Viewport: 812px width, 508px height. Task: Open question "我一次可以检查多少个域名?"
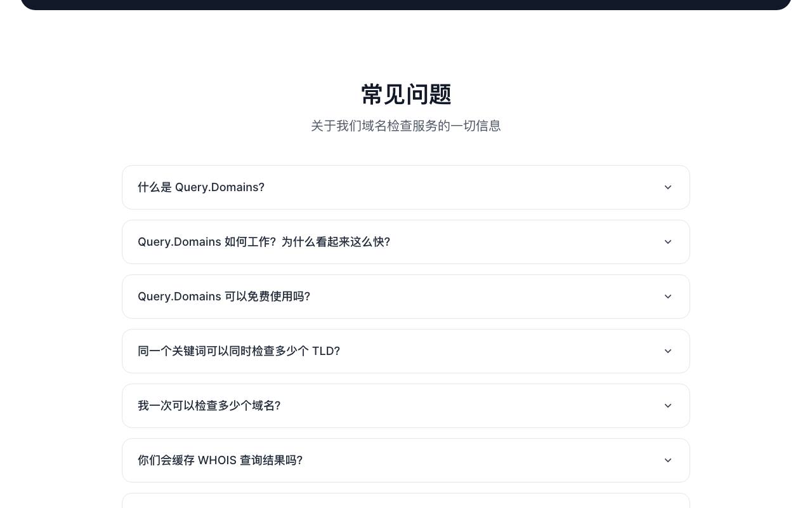click(x=406, y=406)
